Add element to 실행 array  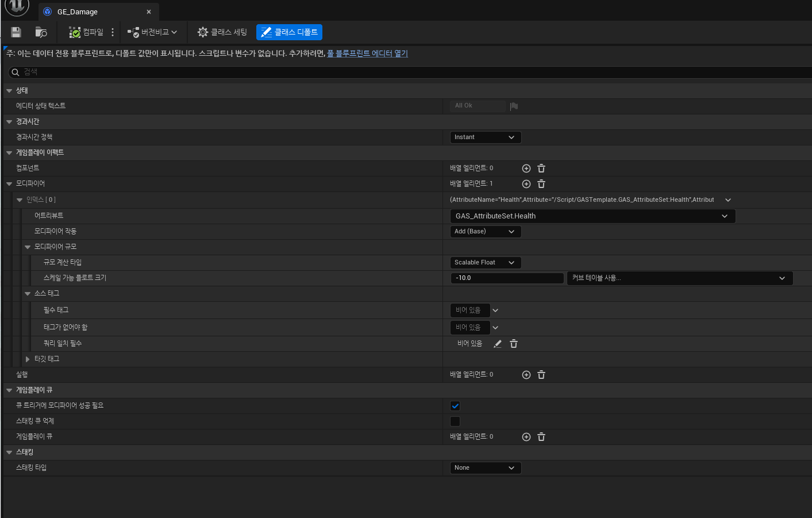point(526,375)
